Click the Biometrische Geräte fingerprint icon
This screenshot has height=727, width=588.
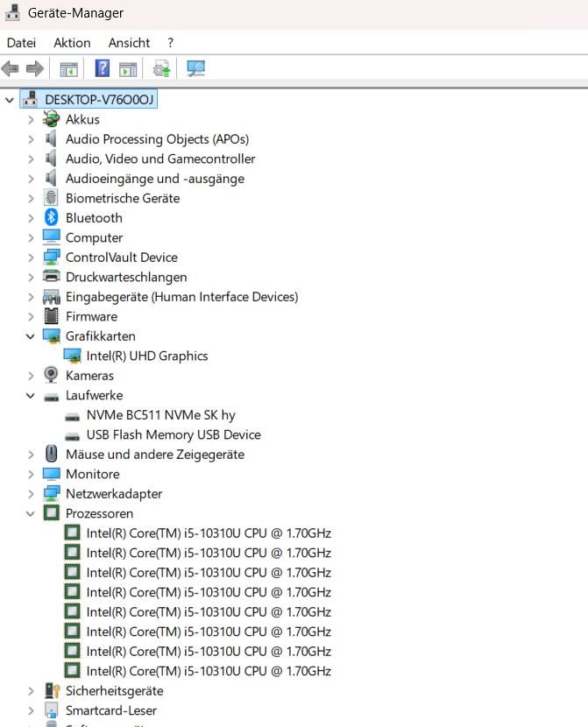(x=51, y=198)
